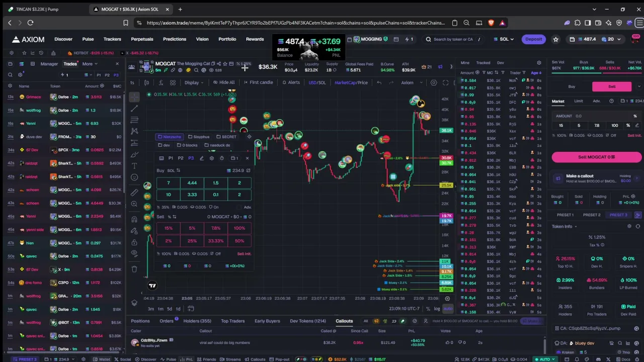Expand the Display dropdown

[x=194, y=82]
